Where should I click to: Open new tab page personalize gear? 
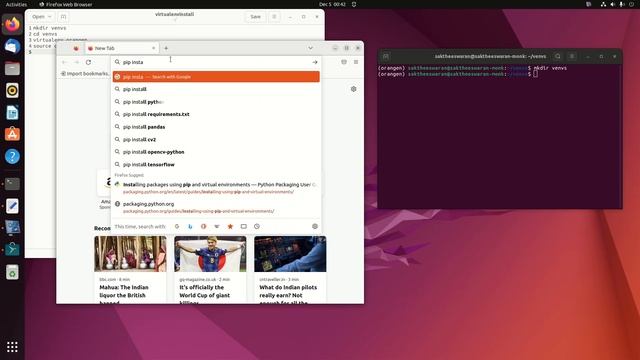tap(353, 89)
